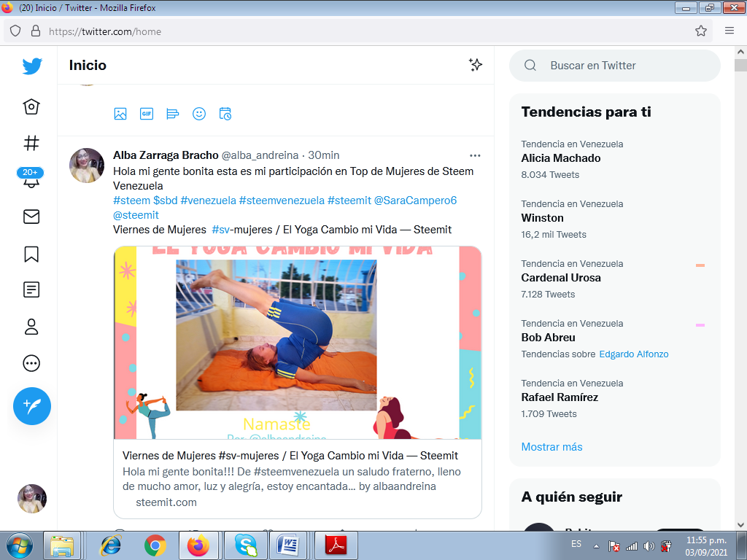Open Notifications bell with 20+ badge

(x=31, y=178)
